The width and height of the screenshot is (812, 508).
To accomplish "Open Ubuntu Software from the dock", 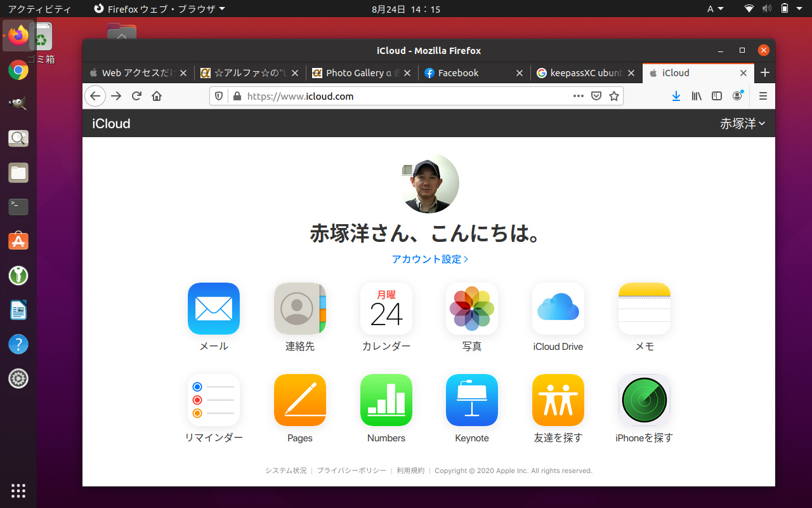I will (18, 241).
